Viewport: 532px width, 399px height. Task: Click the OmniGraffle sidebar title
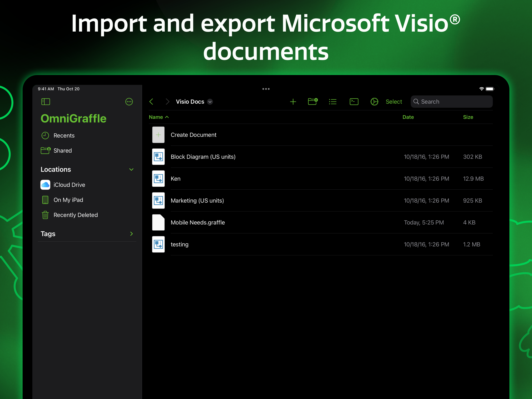click(x=74, y=118)
